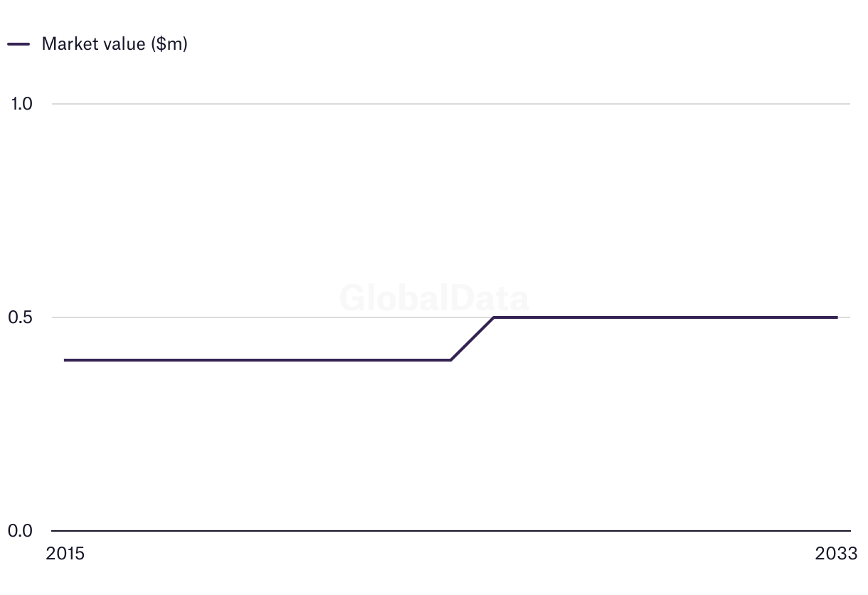
Task: Select the bend where the line starts rising
Action: (x=451, y=360)
